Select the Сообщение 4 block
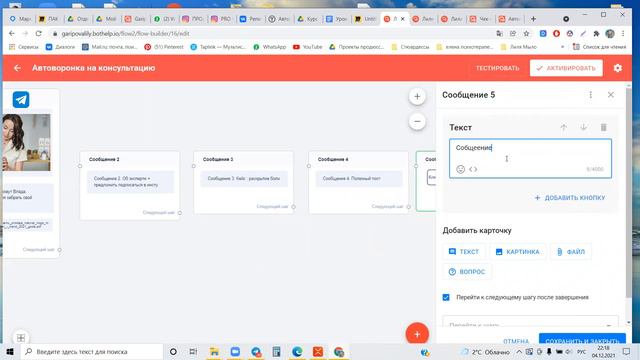 359,182
